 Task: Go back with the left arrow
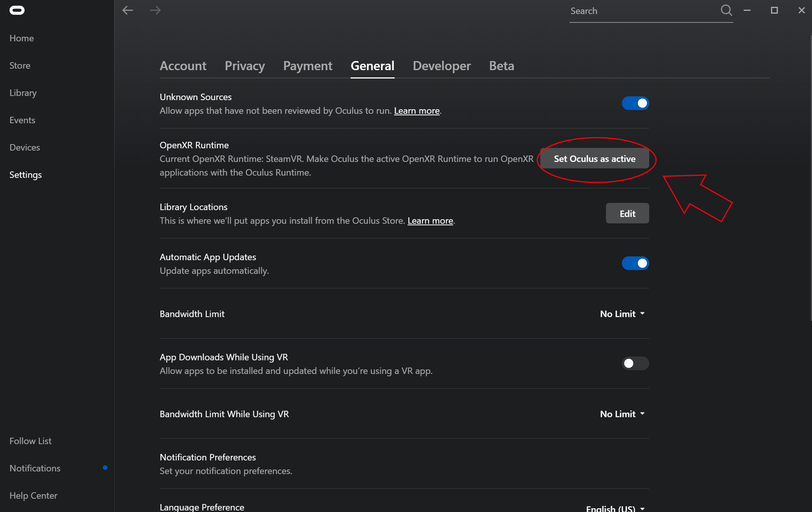coord(127,10)
